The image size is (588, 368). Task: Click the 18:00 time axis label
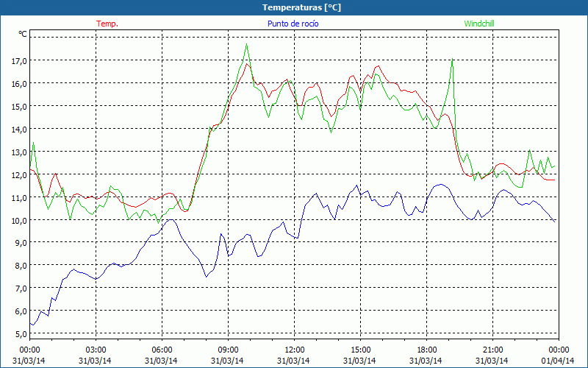point(426,350)
